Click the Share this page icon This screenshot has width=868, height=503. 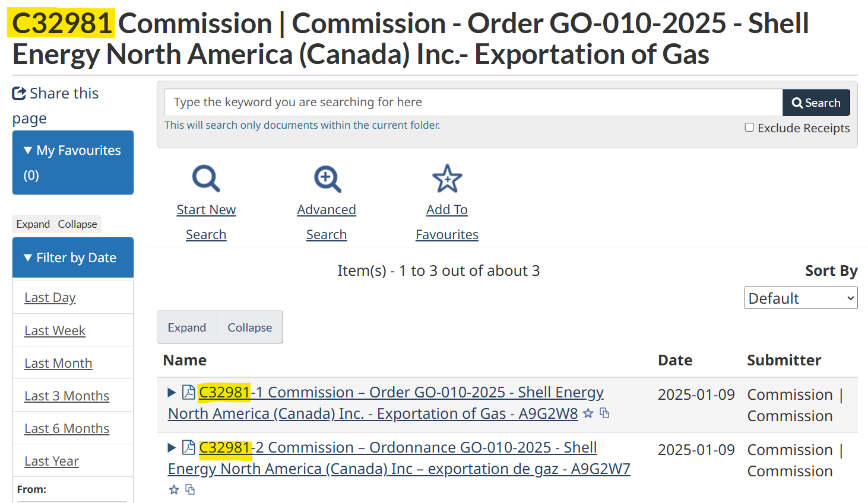coord(19,93)
